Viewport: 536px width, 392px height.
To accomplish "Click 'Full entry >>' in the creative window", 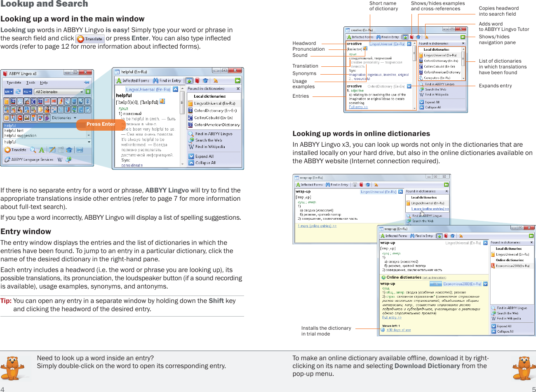I will tap(358, 107).
